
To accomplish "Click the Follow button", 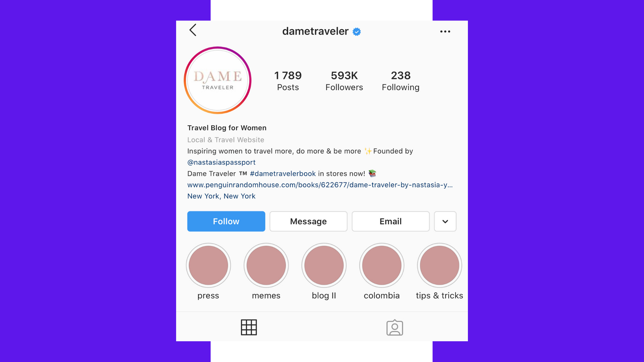I will point(226,221).
